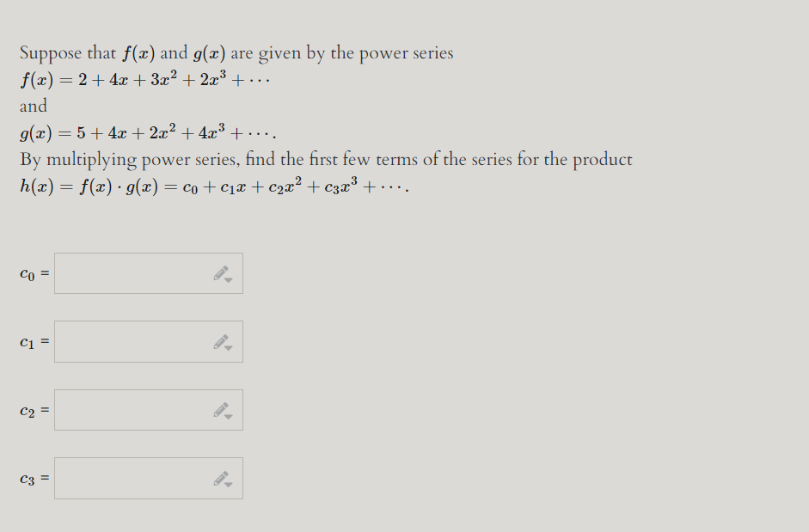Click inside the c0 answer field

[129, 272]
